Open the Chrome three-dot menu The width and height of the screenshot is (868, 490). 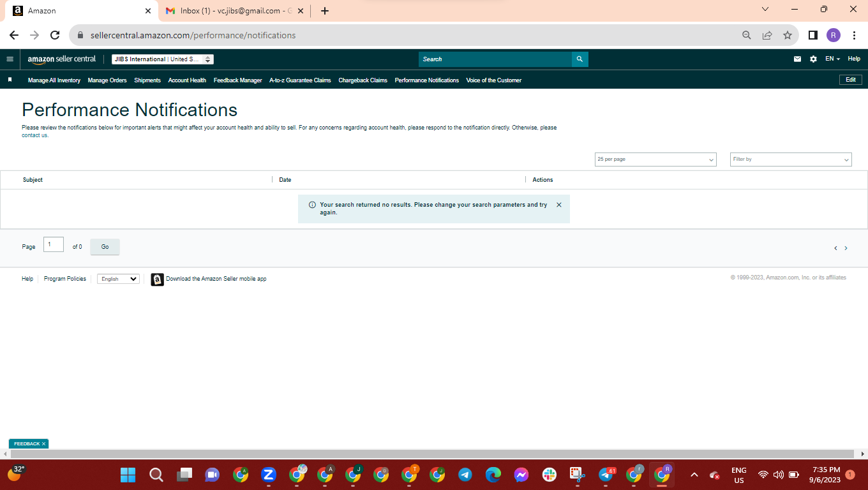point(854,35)
